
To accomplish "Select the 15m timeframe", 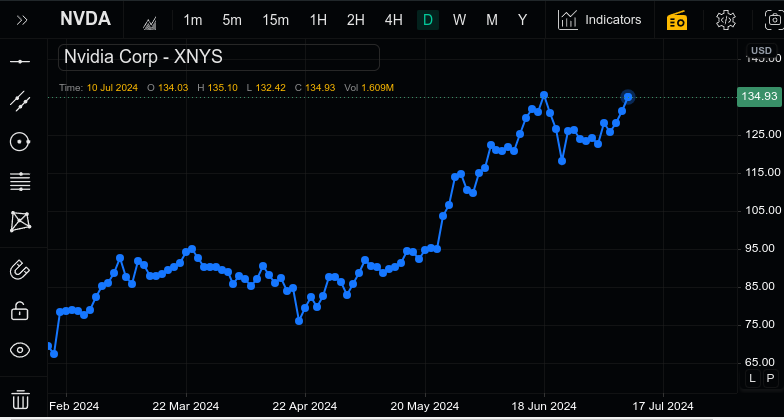I will coord(276,20).
